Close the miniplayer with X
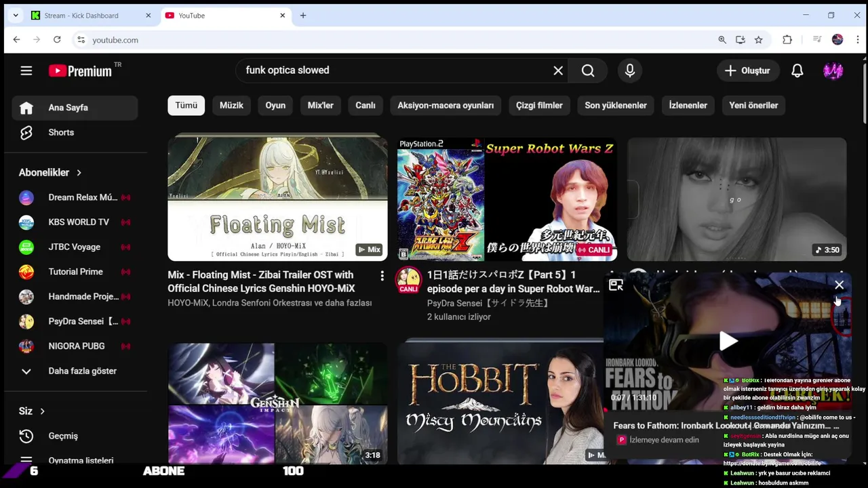868x488 pixels. (840, 285)
